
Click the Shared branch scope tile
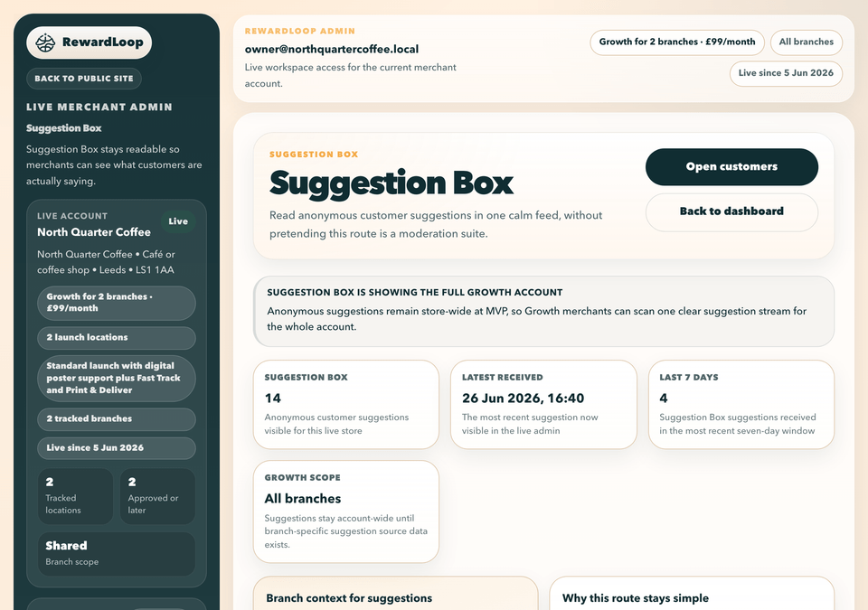tap(117, 554)
